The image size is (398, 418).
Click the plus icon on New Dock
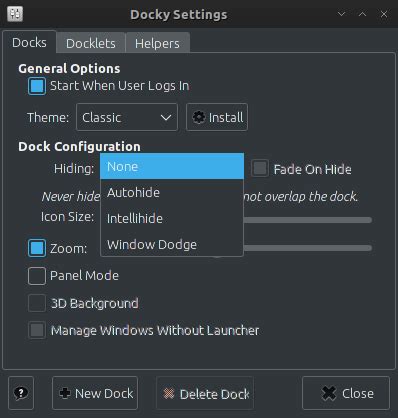65,393
